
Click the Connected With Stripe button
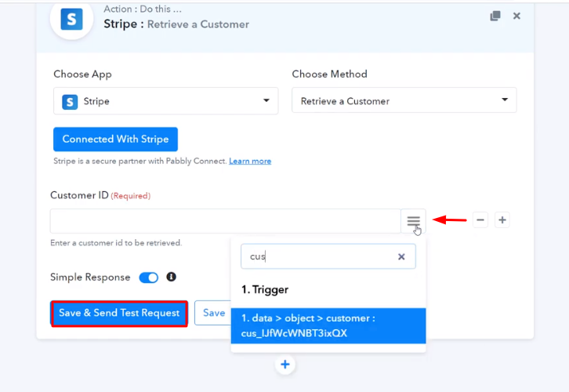[x=115, y=139]
